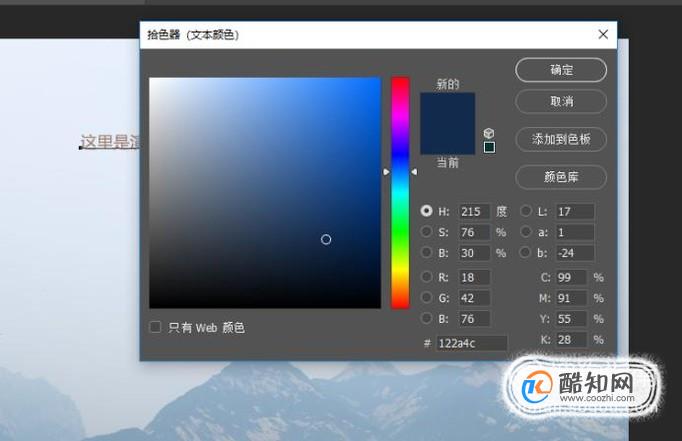Screen dimensions: 682x441
Task: Click inside the saturation-brightness color field
Action: pyautogui.click(x=265, y=193)
